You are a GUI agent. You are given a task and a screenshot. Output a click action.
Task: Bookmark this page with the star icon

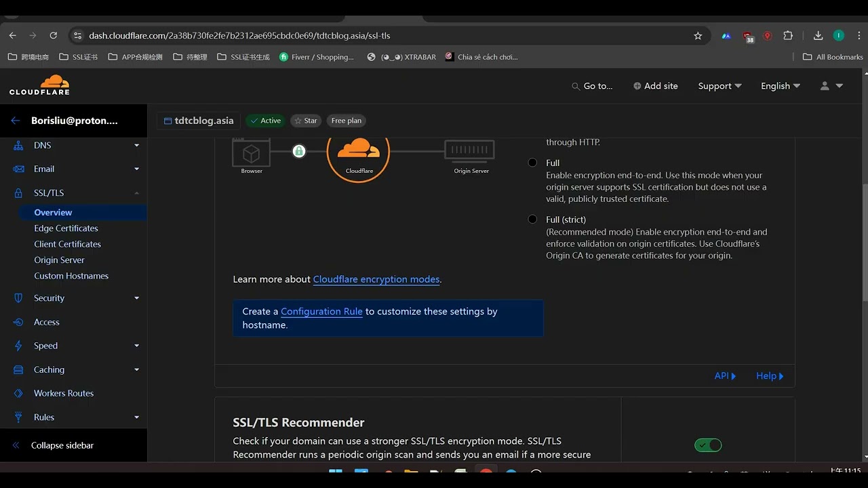(698, 35)
